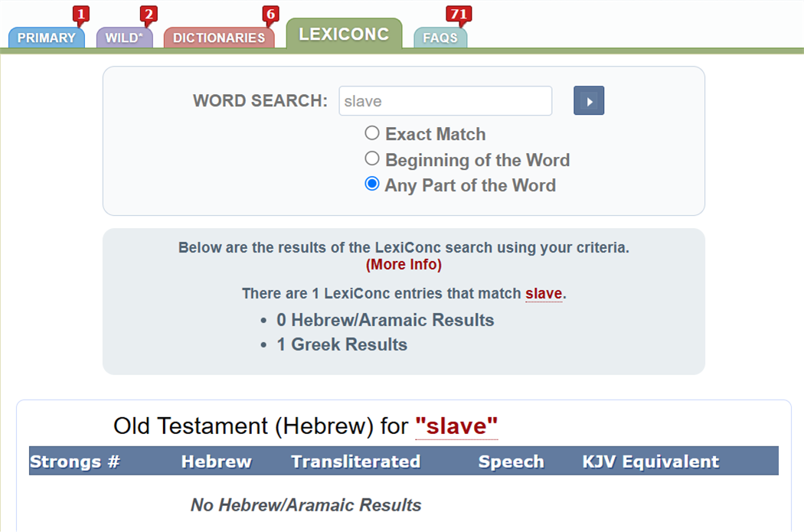
Task: Click the red 1 badge on PRIMARY
Action: [x=80, y=15]
